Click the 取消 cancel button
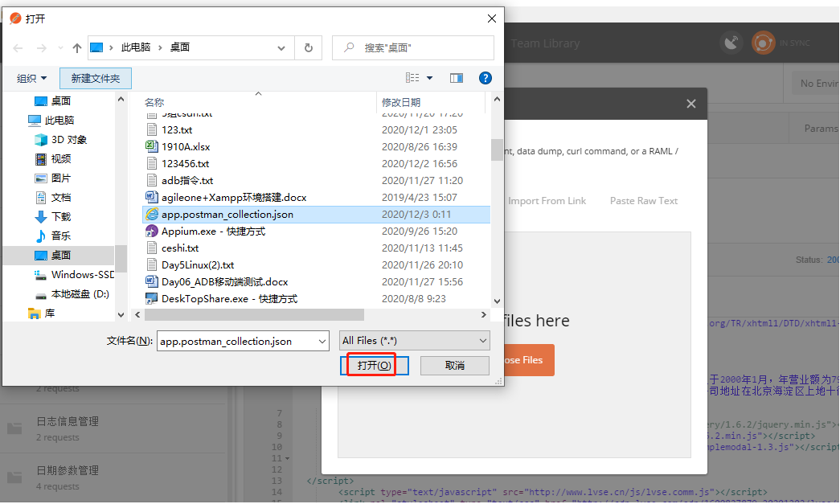The height and width of the screenshot is (504, 840). point(455,365)
